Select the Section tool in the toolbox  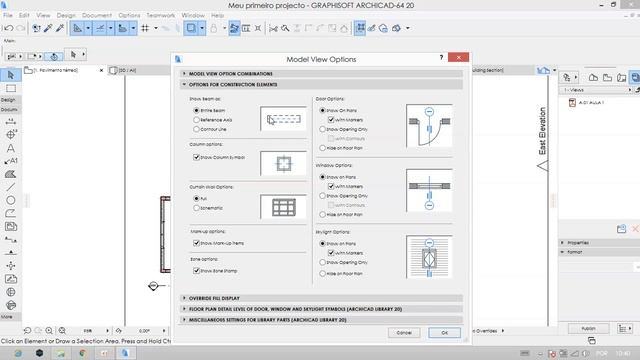coord(11,240)
